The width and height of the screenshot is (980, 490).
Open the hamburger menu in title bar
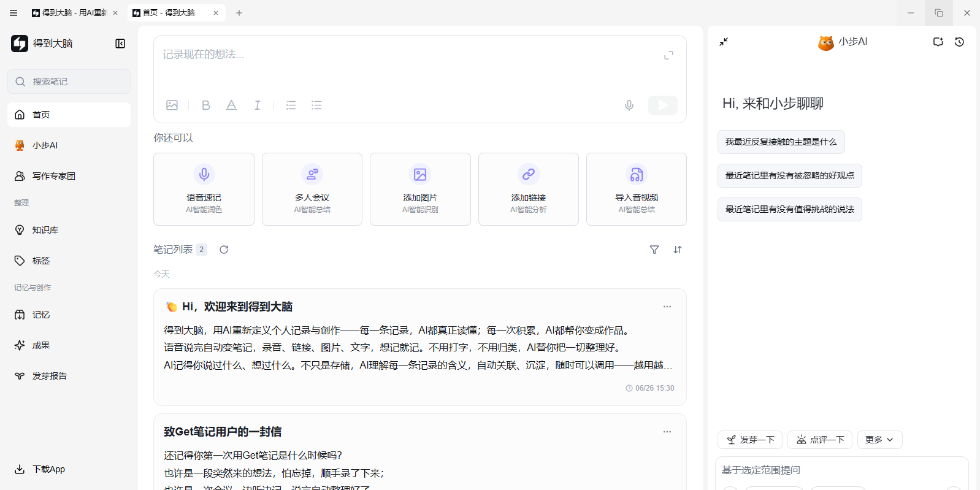(13, 12)
